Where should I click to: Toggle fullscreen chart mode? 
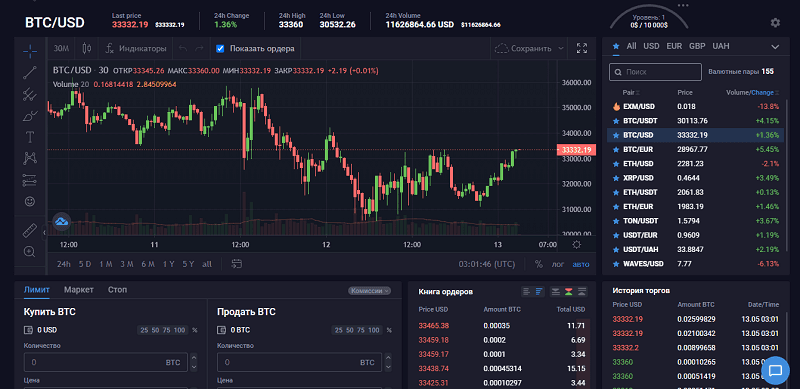[x=582, y=48]
